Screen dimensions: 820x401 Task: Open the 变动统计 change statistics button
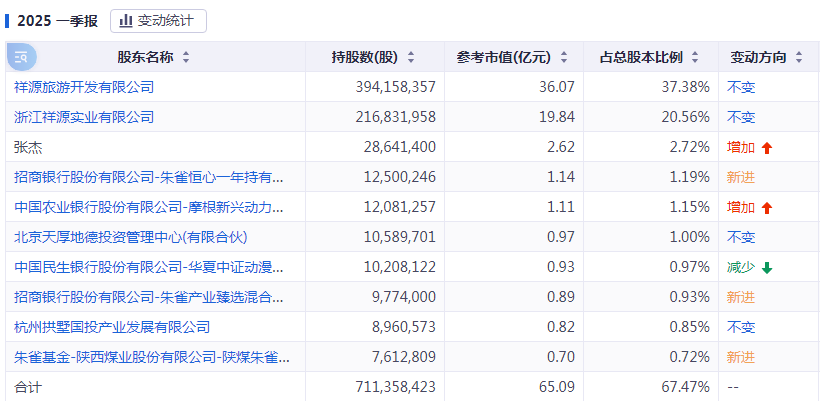coord(158,21)
